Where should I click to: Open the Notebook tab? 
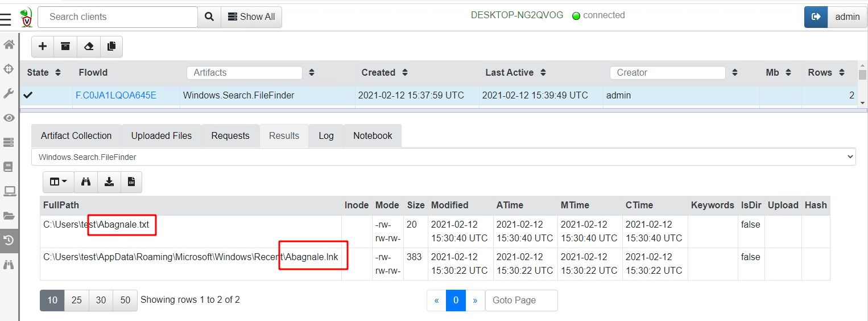373,136
